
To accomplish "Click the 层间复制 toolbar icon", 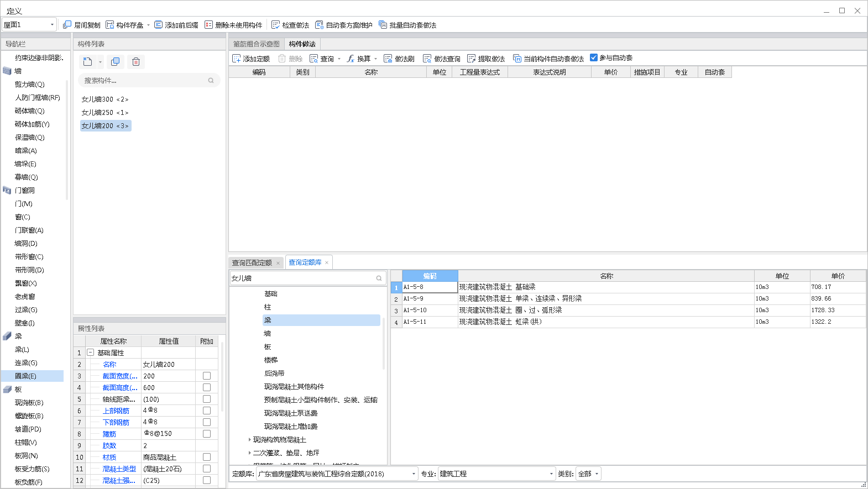I will click(67, 25).
